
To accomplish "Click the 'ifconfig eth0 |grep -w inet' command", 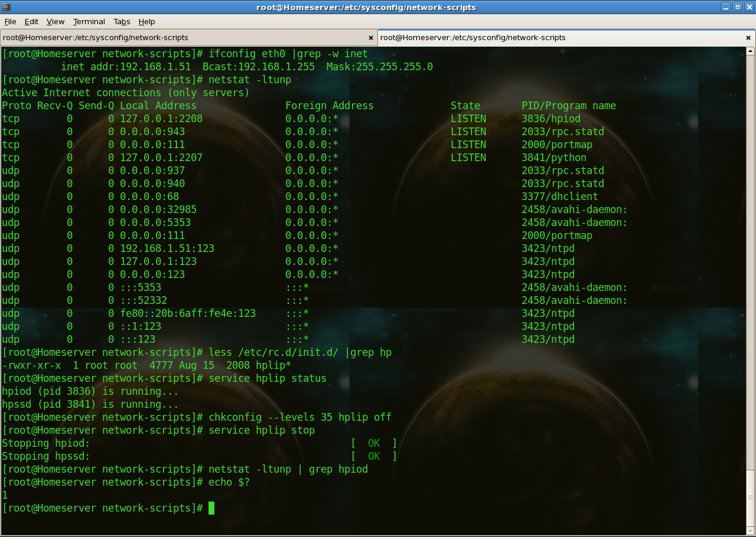I will point(288,54).
